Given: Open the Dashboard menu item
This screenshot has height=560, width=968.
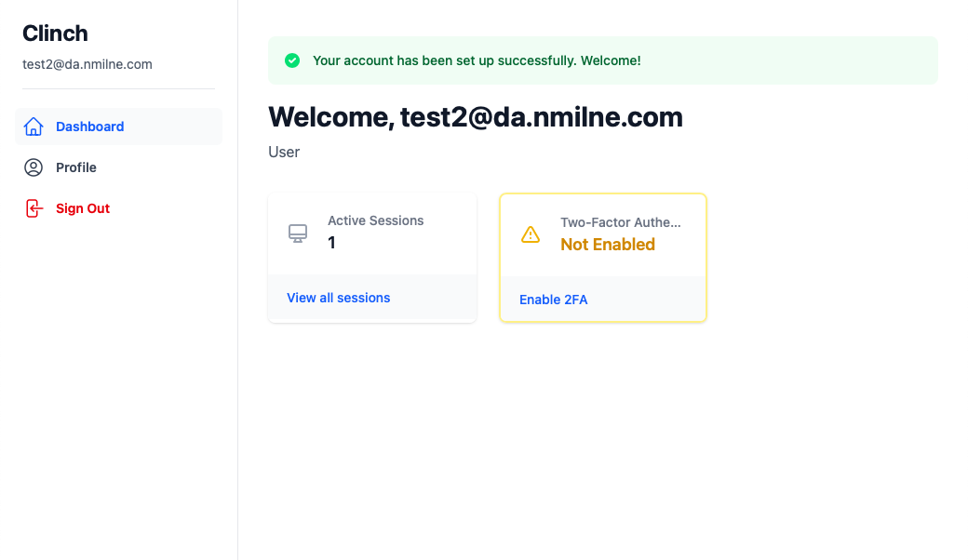Looking at the screenshot, I should tap(89, 127).
